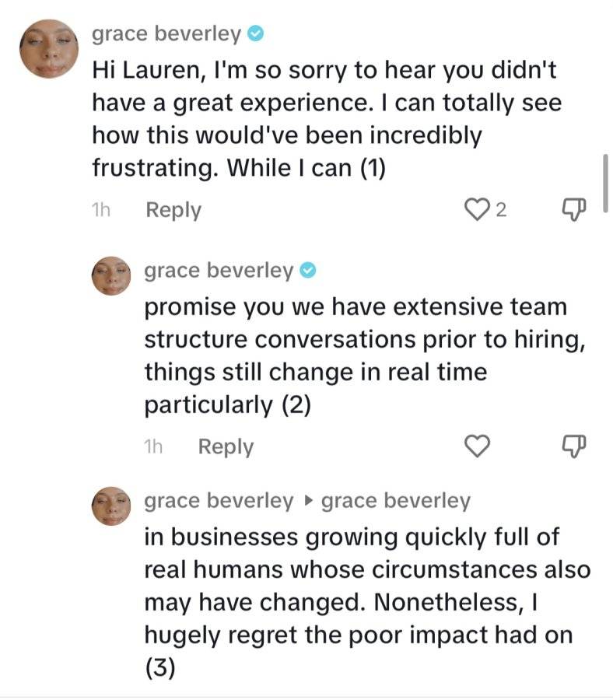613x700 pixels.
Task: Click verified badge on second comment username
Action: click(308, 271)
